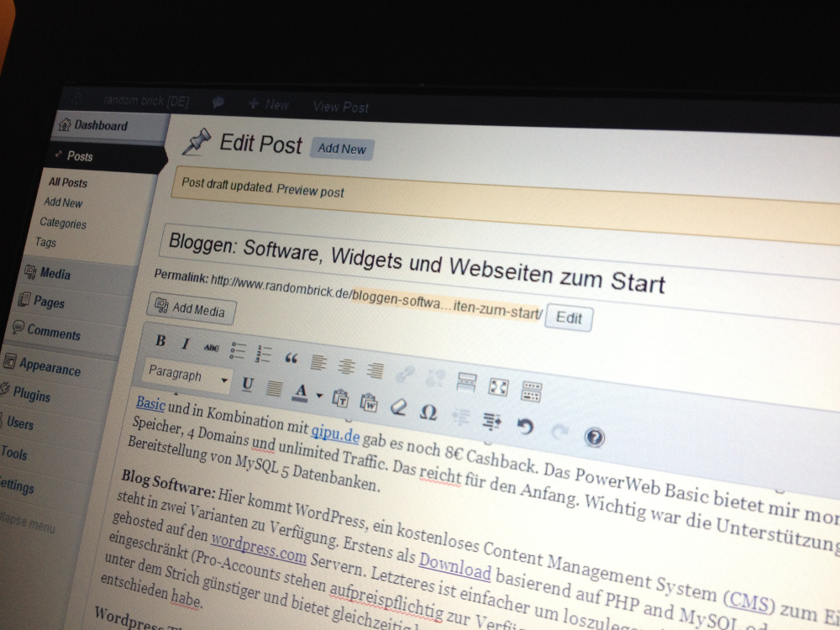Image resolution: width=840 pixels, height=630 pixels.
Task: Toggle distraction-free fullscreen mode
Action: [498, 386]
